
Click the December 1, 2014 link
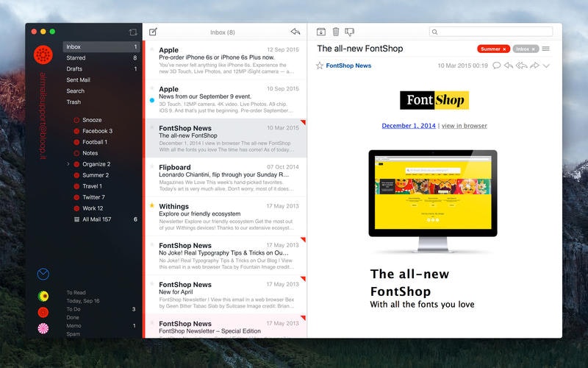tap(409, 126)
